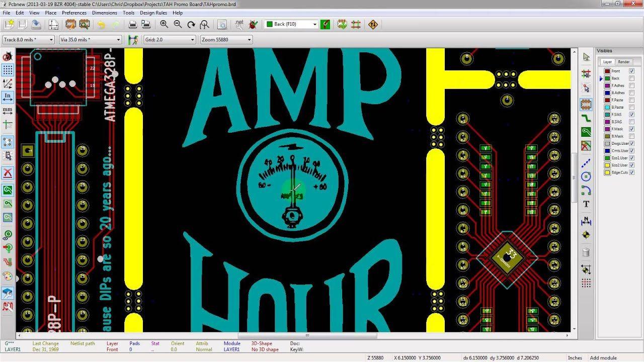The image size is (644, 362).
Task: Toggle the Eco2.User layer checkbox
Action: [x=632, y=165]
